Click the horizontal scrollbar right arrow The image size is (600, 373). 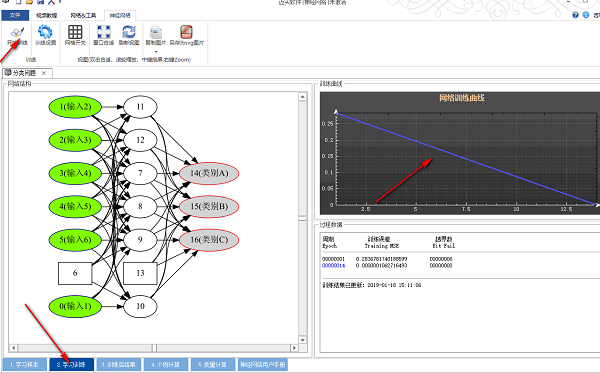click(294, 348)
